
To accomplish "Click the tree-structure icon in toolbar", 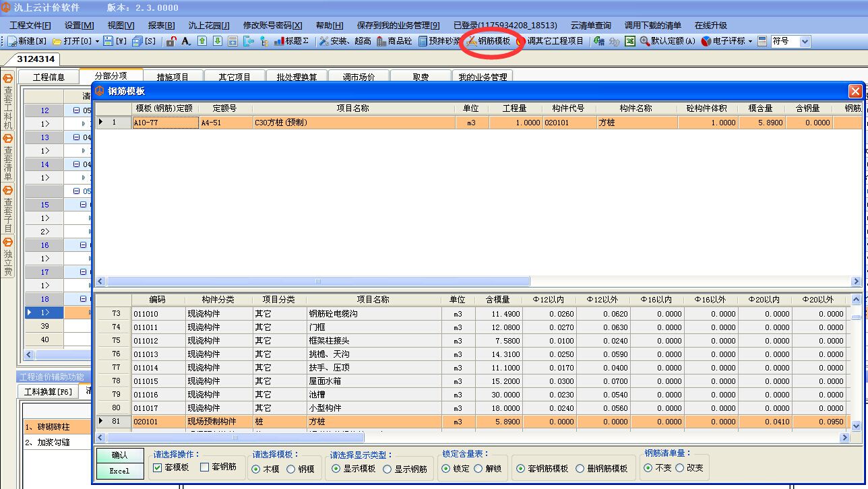I will tap(264, 41).
